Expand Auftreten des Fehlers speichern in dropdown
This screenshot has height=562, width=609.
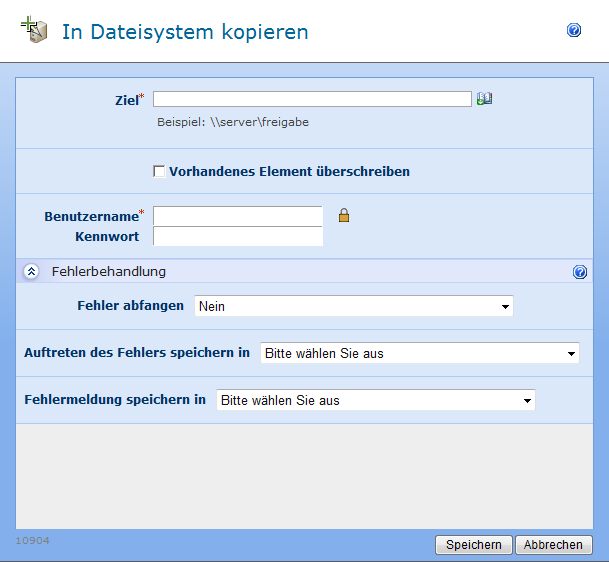point(419,353)
